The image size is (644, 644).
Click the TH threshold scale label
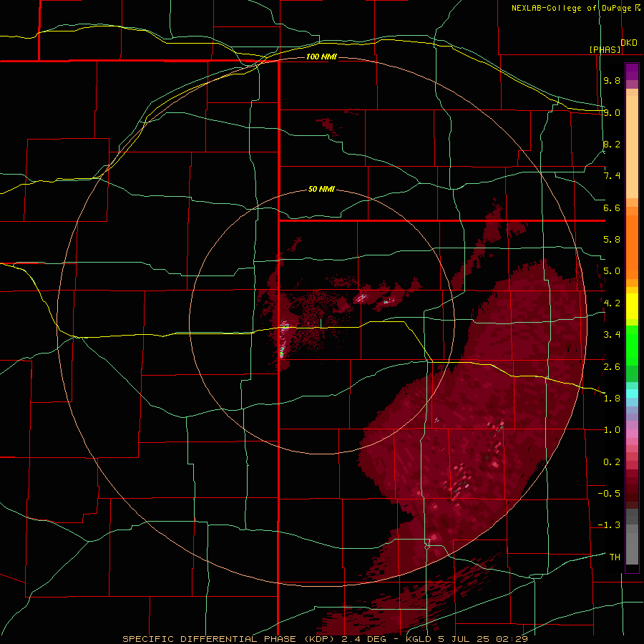click(x=615, y=557)
